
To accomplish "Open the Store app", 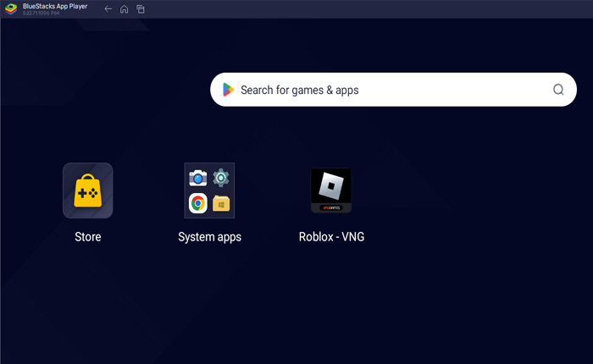I will pyautogui.click(x=88, y=190).
